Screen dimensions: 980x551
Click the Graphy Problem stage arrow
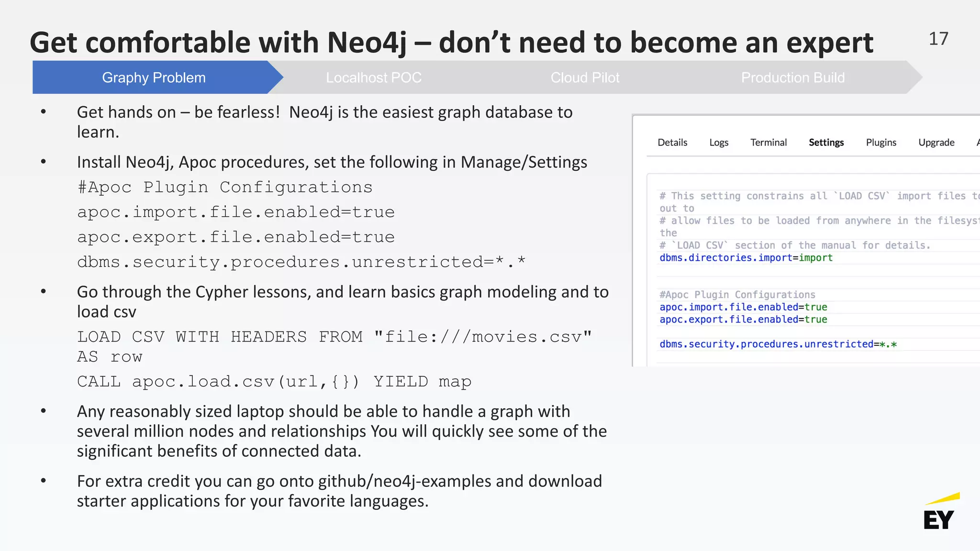pyautogui.click(x=154, y=77)
